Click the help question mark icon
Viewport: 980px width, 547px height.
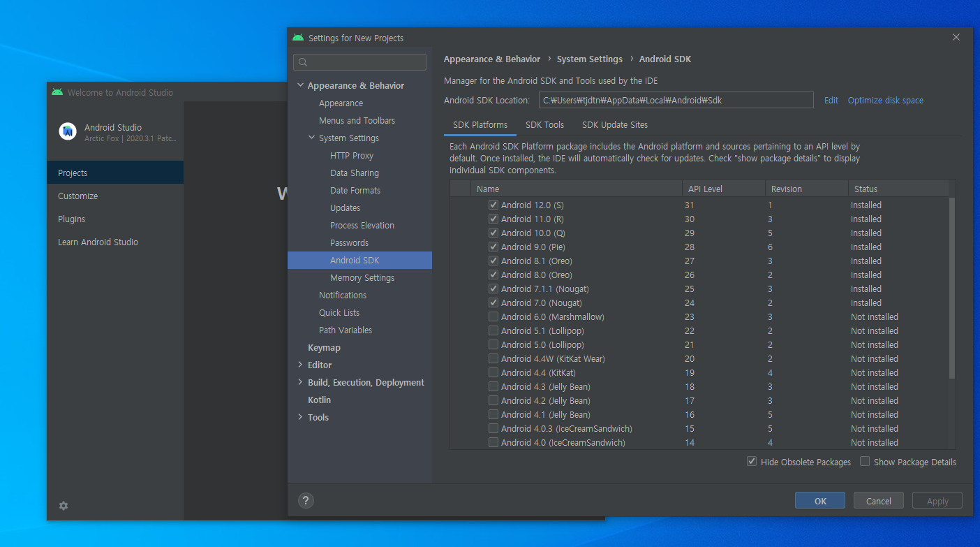click(x=306, y=500)
